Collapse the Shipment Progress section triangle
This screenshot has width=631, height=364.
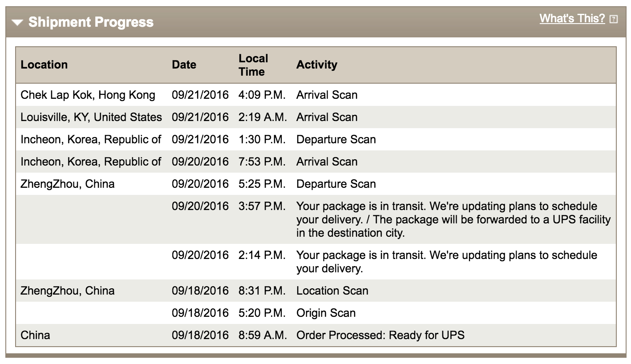(x=17, y=23)
